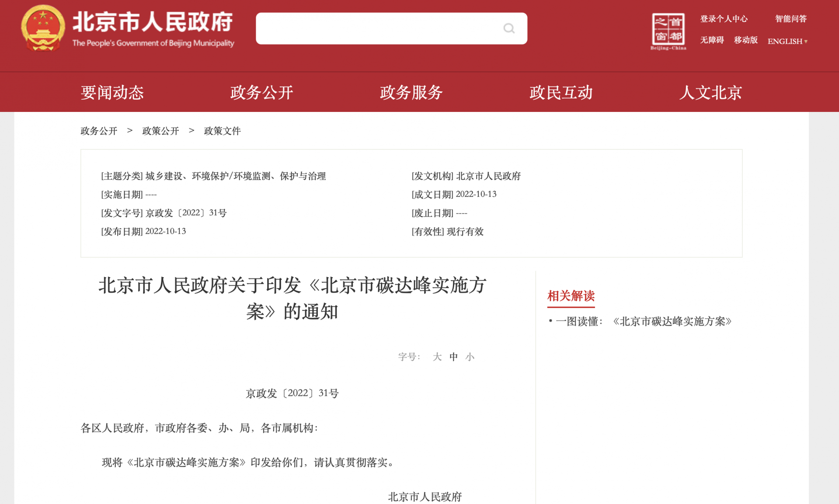Switch to 移动版 mobile version
The image size is (839, 504).
tap(745, 40)
